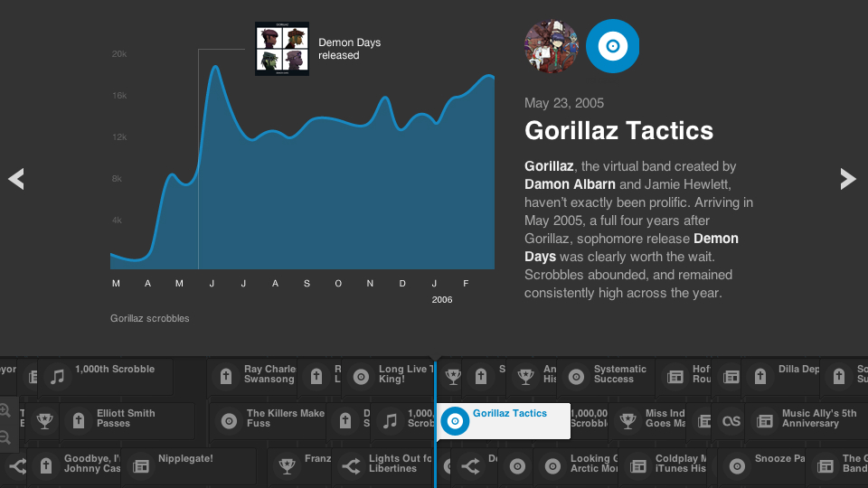The width and height of the screenshot is (868, 488).
Task: Advance to next story with right arrow
Action: [847, 179]
